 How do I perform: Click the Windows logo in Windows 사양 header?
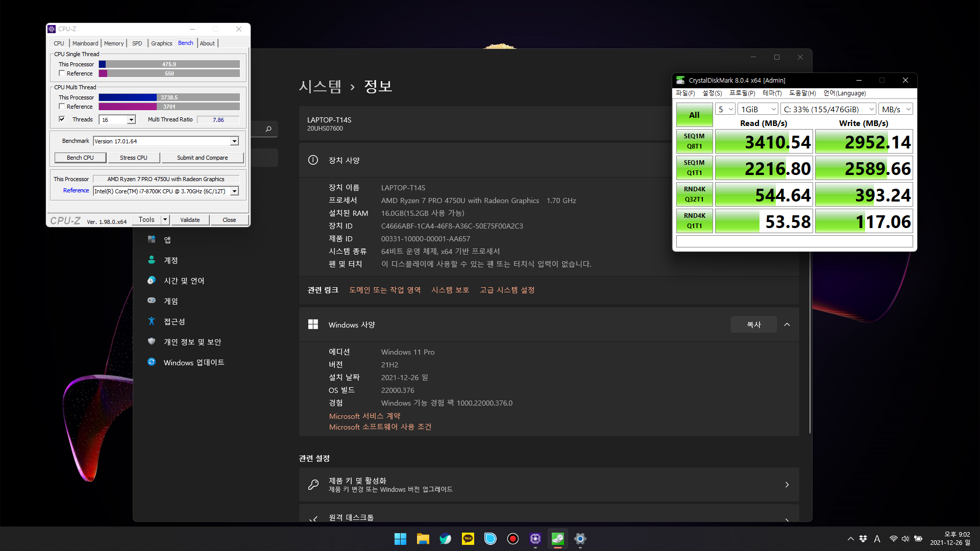coord(313,324)
